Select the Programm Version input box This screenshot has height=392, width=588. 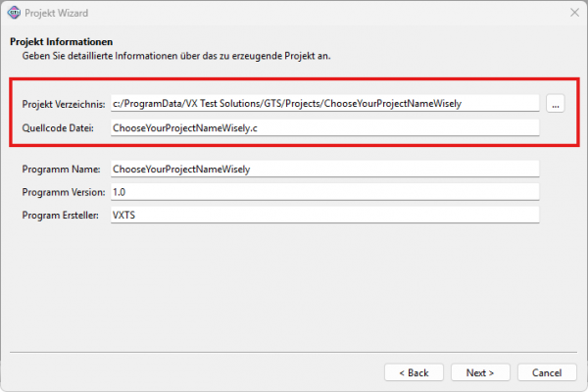click(x=323, y=191)
